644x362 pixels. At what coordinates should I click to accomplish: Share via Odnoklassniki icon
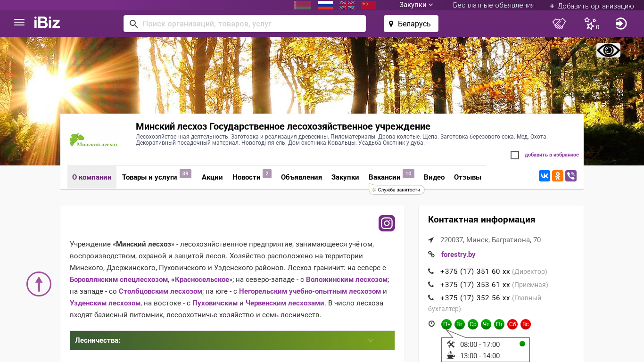558,176
